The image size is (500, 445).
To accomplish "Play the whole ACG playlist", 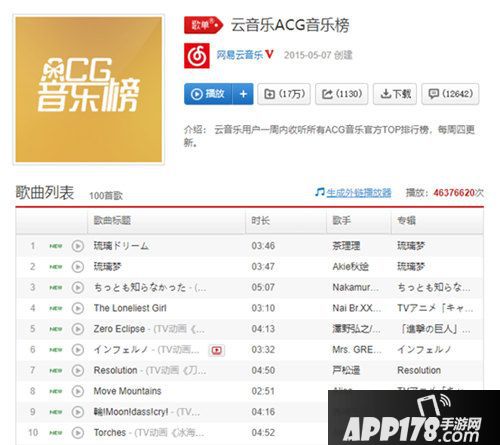I will (x=209, y=94).
